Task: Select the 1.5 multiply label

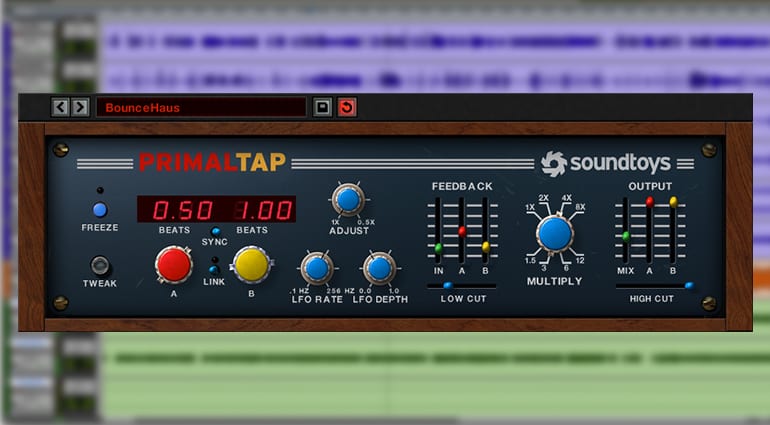Action: [x=530, y=260]
